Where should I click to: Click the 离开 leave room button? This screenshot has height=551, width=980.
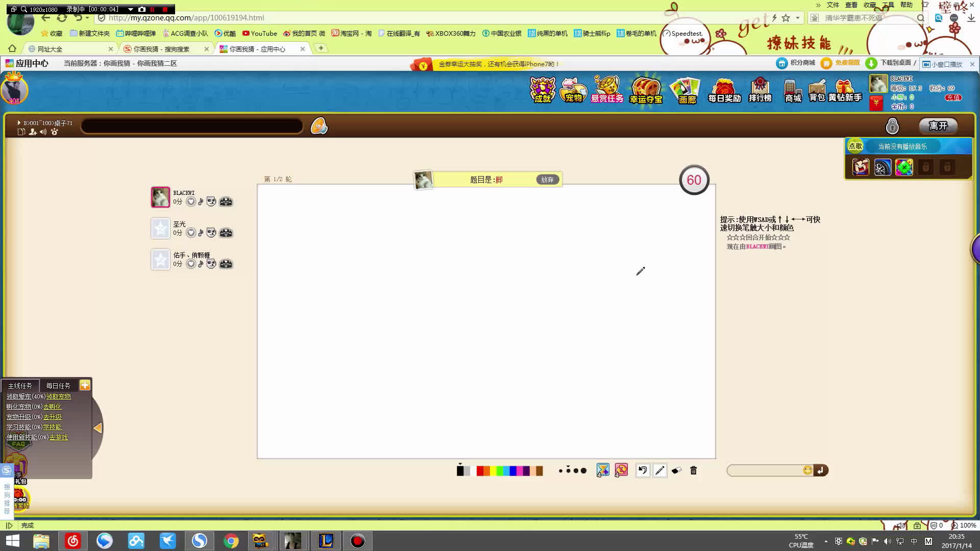(938, 126)
